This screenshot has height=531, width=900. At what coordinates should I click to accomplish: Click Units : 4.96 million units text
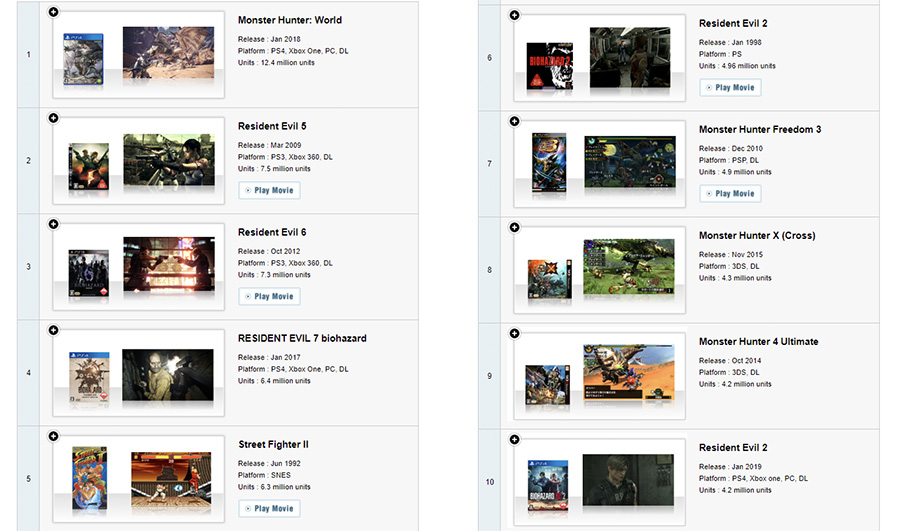(737, 67)
